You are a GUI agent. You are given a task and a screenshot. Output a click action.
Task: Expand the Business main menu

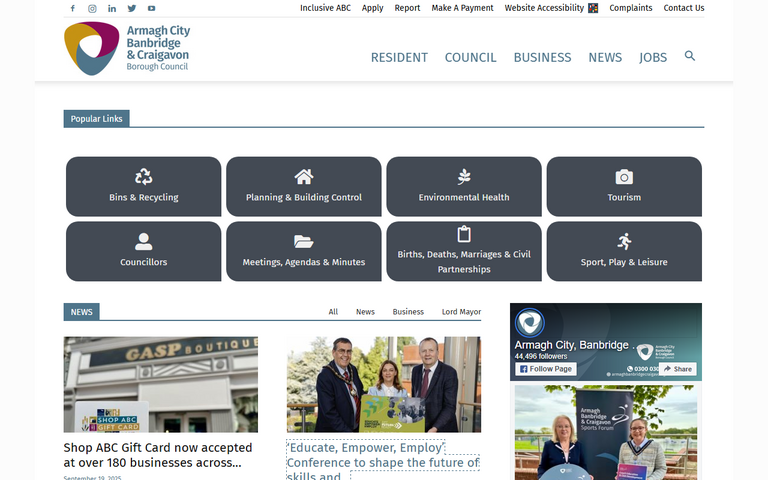pyautogui.click(x=542, y=57)
